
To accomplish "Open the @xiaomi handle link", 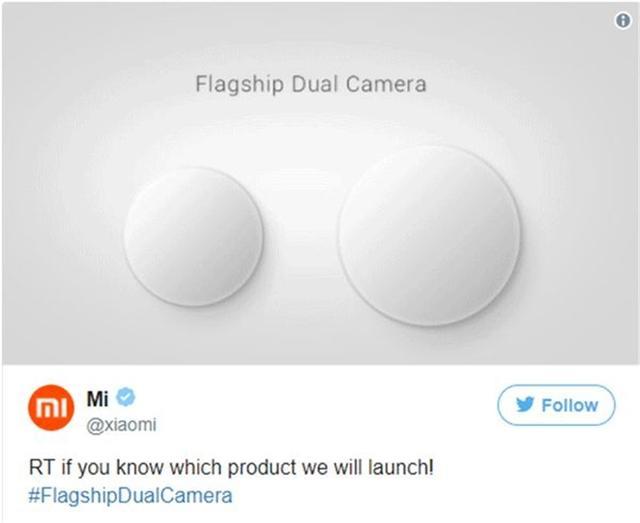I will pyautogui.click(x=121, y=425).
